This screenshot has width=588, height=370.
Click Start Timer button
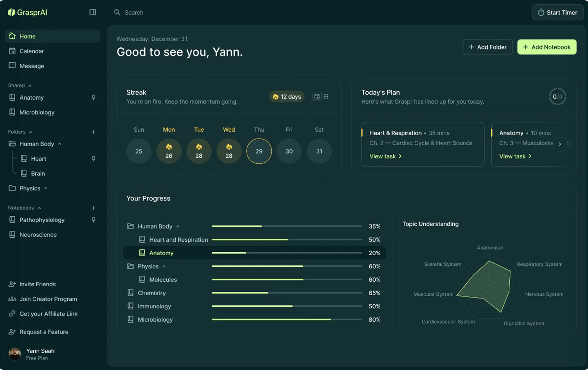coord(558,12)
